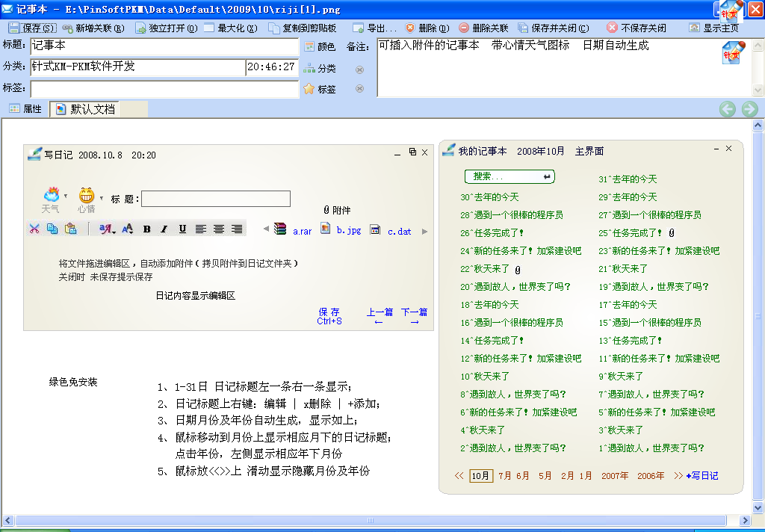
Task: Click the vertical scrollbar down arrow
Action: pos(759,508)
